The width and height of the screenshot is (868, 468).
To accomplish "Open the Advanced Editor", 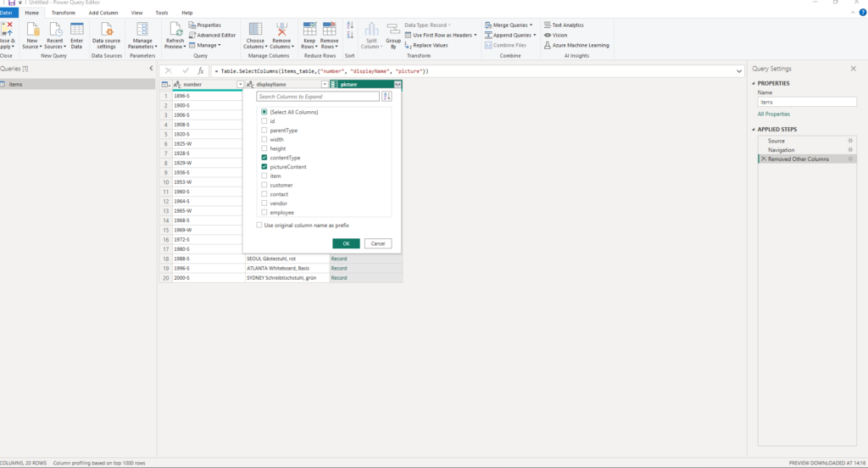I will point(212,35).
